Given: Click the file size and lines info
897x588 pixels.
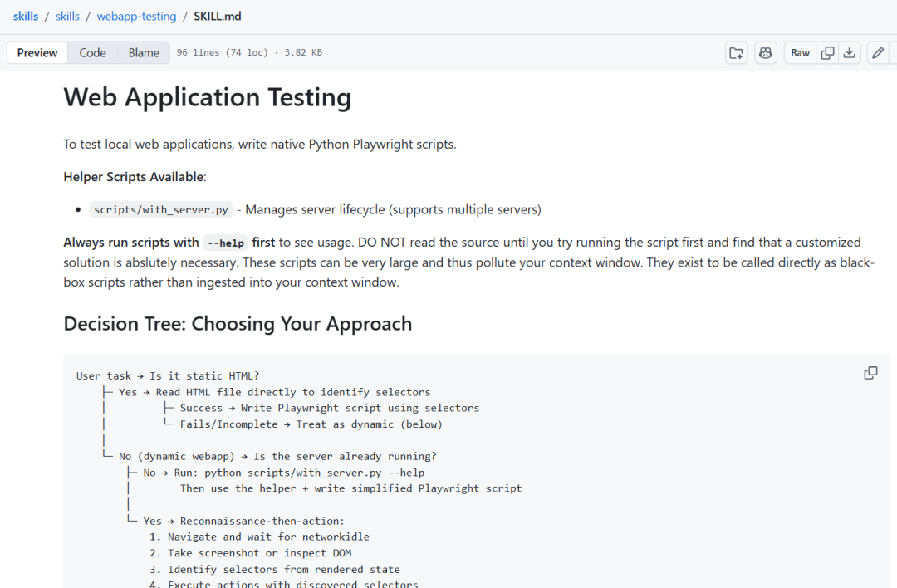Looking at the screenshot, I should [x=249, y=53].
